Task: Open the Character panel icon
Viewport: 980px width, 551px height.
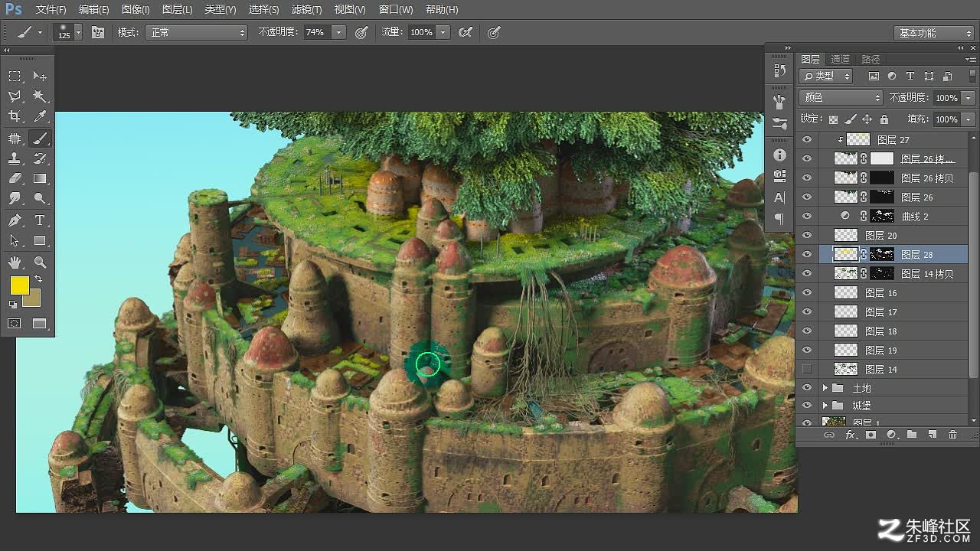Action: (x=779, y=197)
